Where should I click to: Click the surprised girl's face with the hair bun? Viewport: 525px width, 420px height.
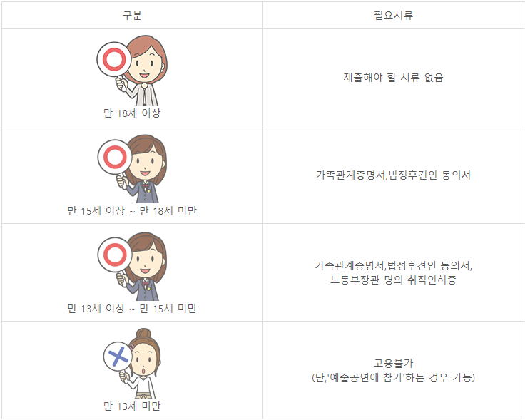point(144,362)
